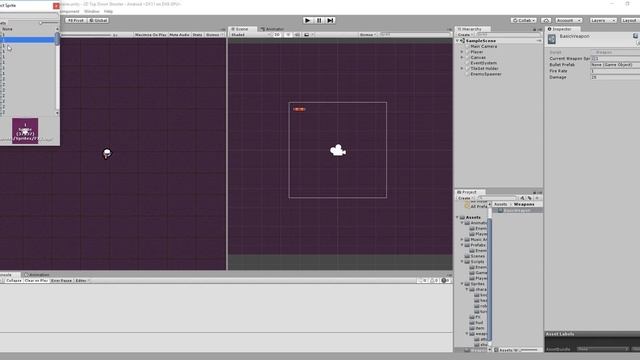
Task: Select the Project tab
Action: coord(469,192)
